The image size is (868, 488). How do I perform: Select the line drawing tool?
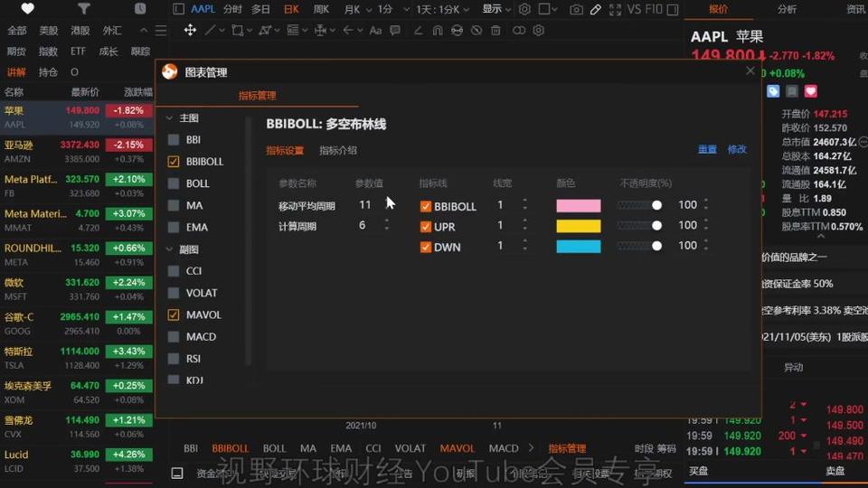[210, 30]
